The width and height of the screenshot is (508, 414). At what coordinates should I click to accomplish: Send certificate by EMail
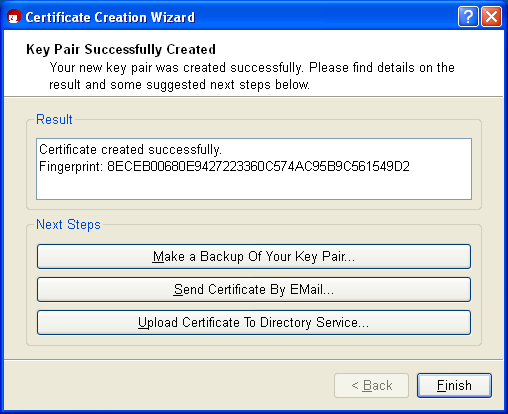pos(254,289)
